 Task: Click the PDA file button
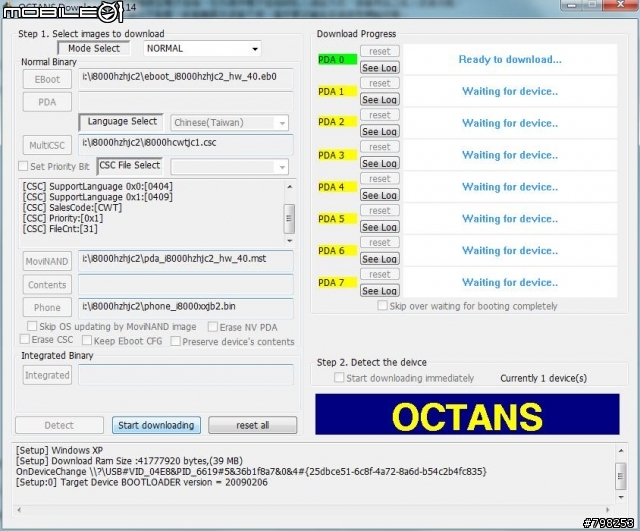pos(47,102)
